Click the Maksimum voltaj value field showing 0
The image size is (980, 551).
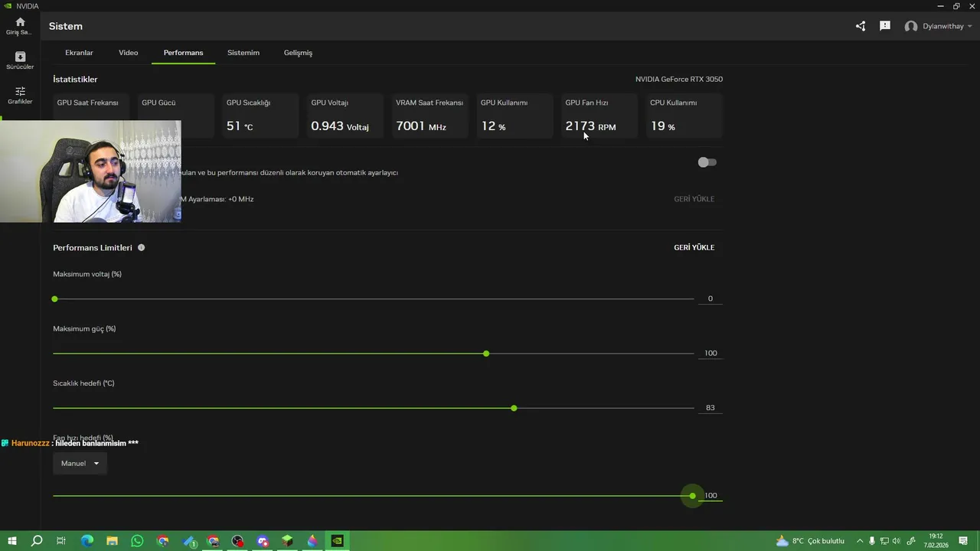pyautogui.click(x=710, y=298)
